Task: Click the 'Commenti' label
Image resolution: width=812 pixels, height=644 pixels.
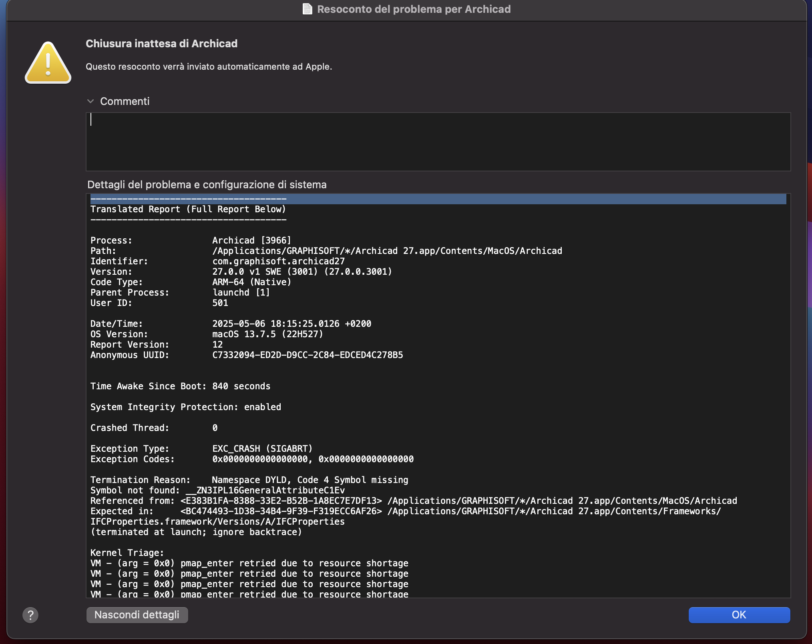Action: [125, 101]
